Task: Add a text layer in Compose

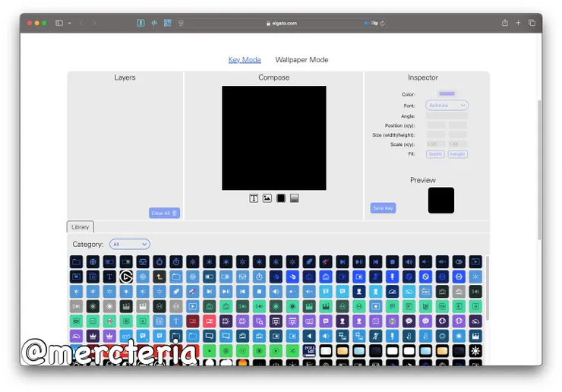Action: (254, 198)
